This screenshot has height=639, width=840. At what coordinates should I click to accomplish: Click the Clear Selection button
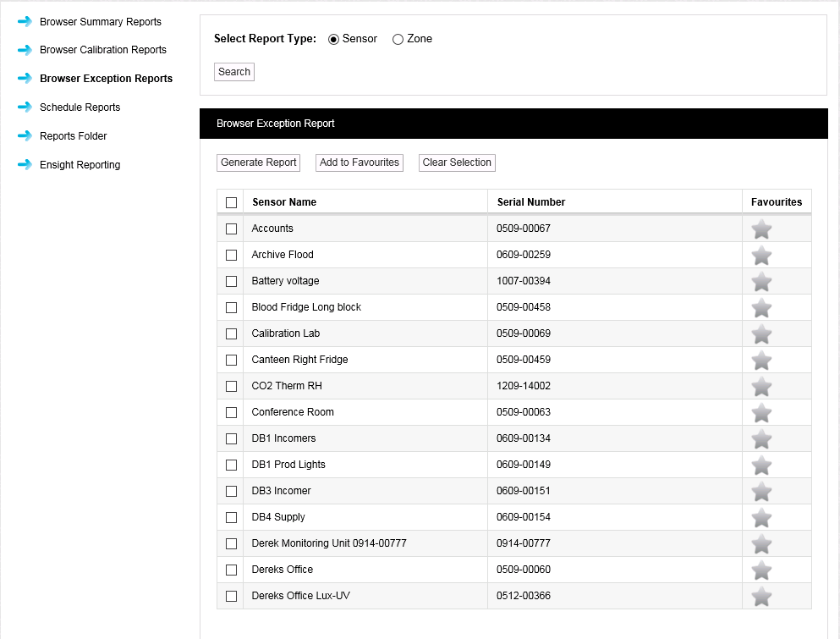pos(457,163)
